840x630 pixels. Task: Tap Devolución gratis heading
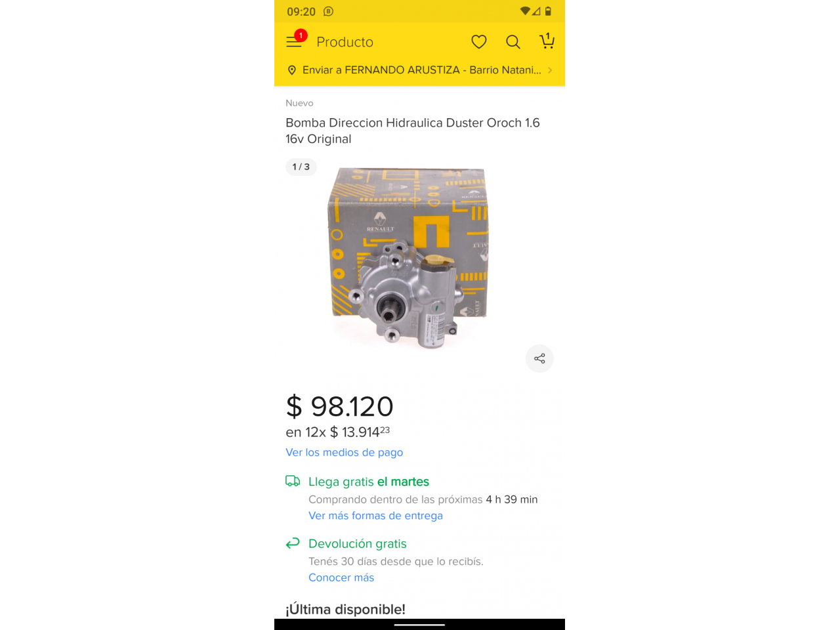[x=358, y=543]
